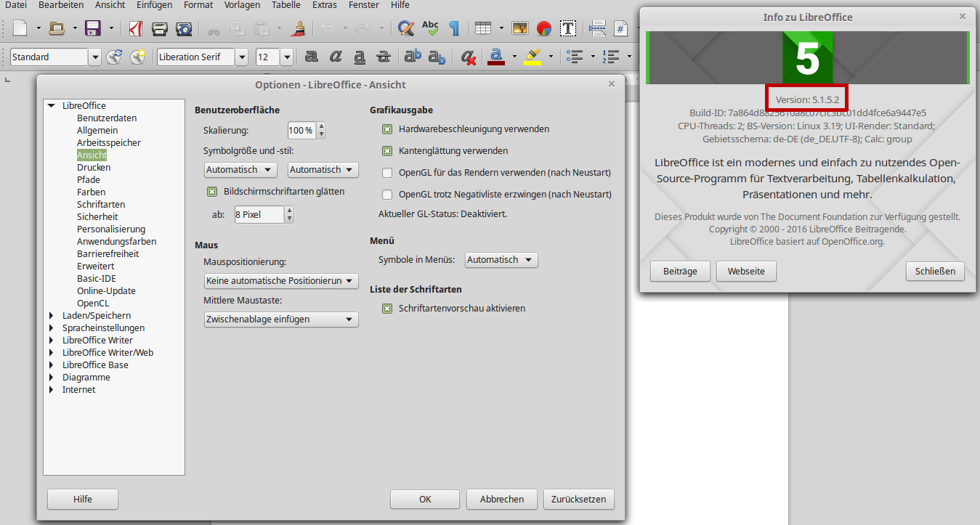Click Webseite in the Info dialog
The width and height of the screenshot is (980, 525).
coord(746,272)
